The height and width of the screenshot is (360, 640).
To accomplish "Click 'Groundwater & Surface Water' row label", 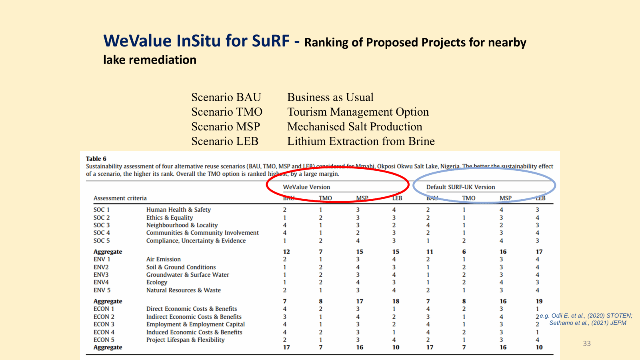I will click(187, 275).
